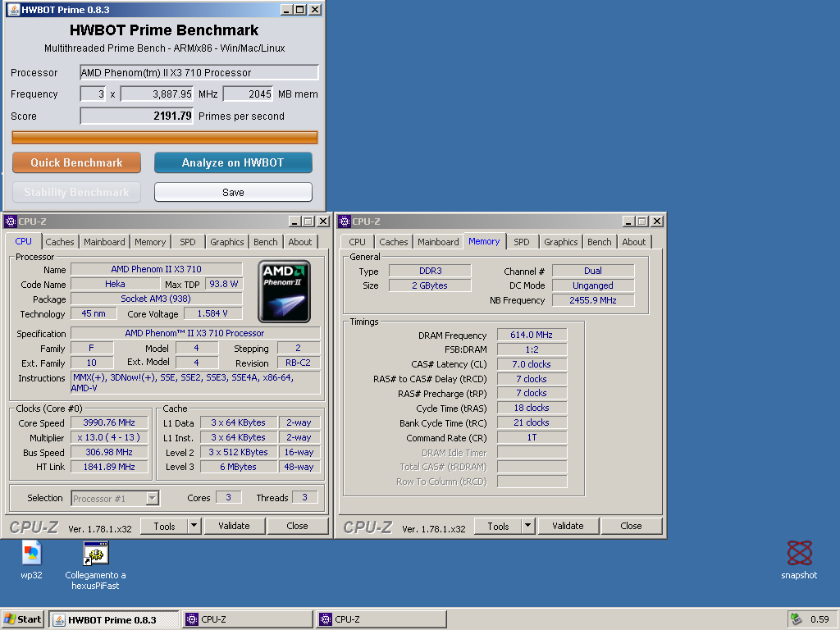Click the CAS# Latency value 7.0 clocks
The height and width of the screenshot is (630, 840).
click(532, 364)
